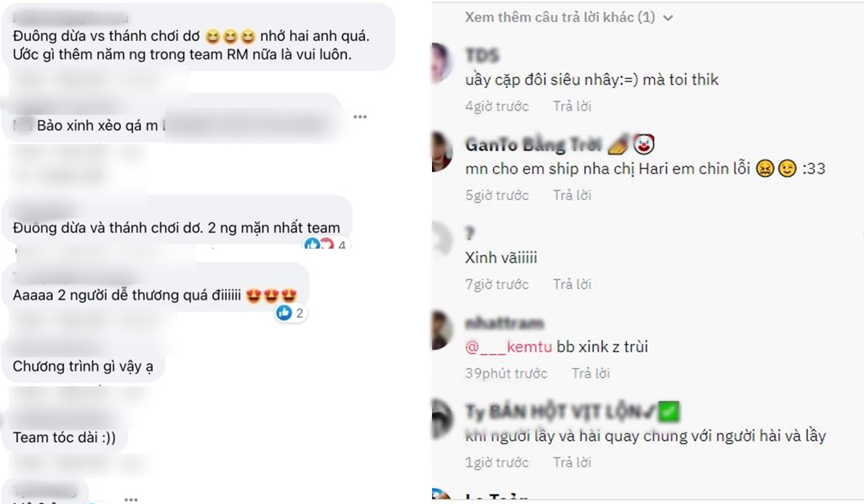This screenshot has width=864, height=504.
Task: Click 'Trả lời' under the Ty BÁN HỘT VỊT LỘN comment
Action: [572, 462]
